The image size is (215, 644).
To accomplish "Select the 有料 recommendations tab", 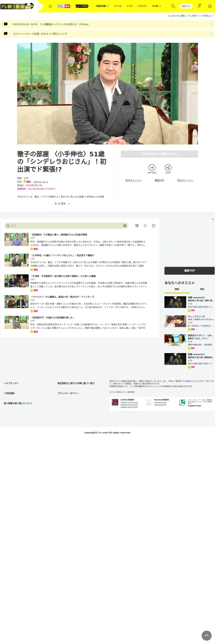I will (x=202, y=289).
